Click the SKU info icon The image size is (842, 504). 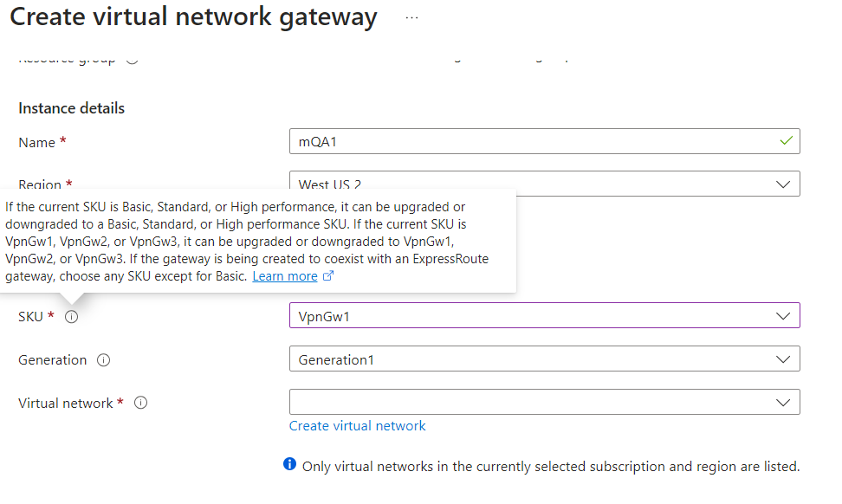[x=72, y=317]
